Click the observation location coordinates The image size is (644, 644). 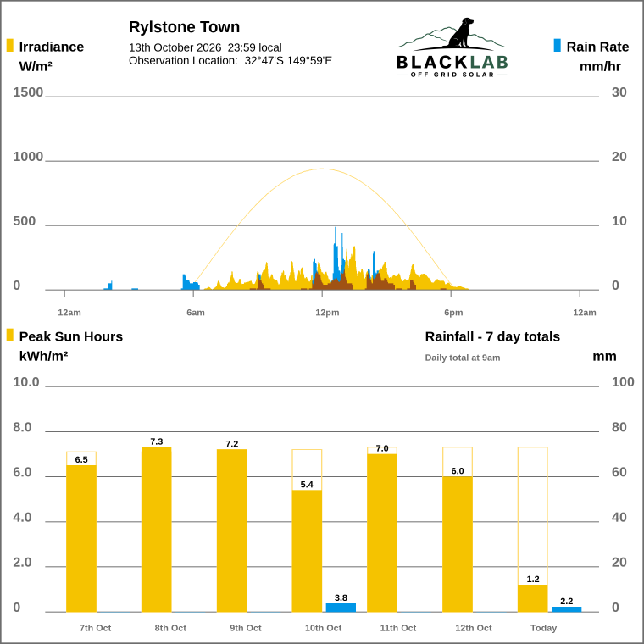288,61
